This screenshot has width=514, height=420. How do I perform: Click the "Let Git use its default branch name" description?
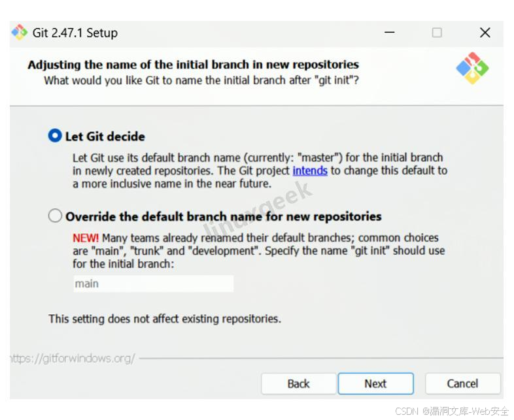pos(260,170)
